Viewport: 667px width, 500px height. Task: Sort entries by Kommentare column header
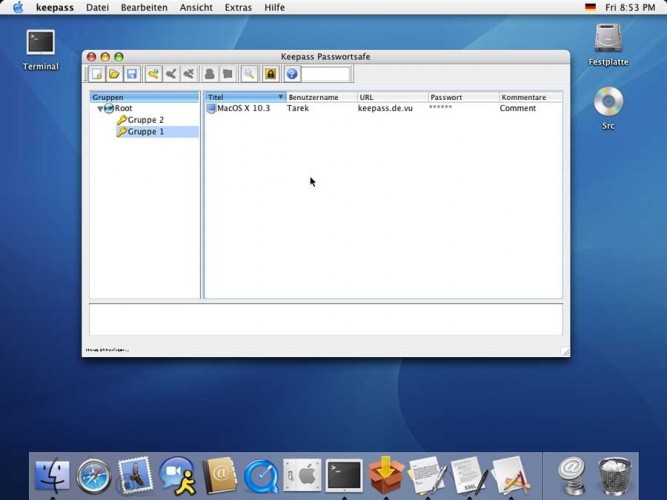pos(530,97)
